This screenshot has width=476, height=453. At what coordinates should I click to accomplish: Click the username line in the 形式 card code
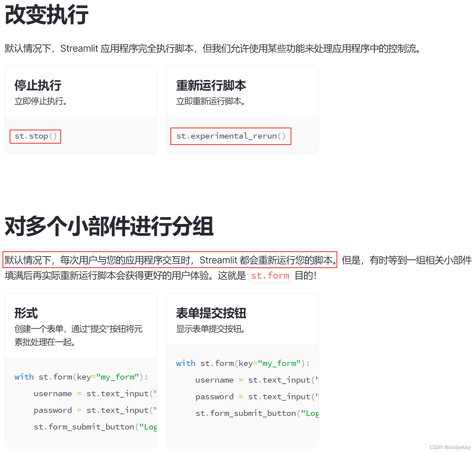95,394
